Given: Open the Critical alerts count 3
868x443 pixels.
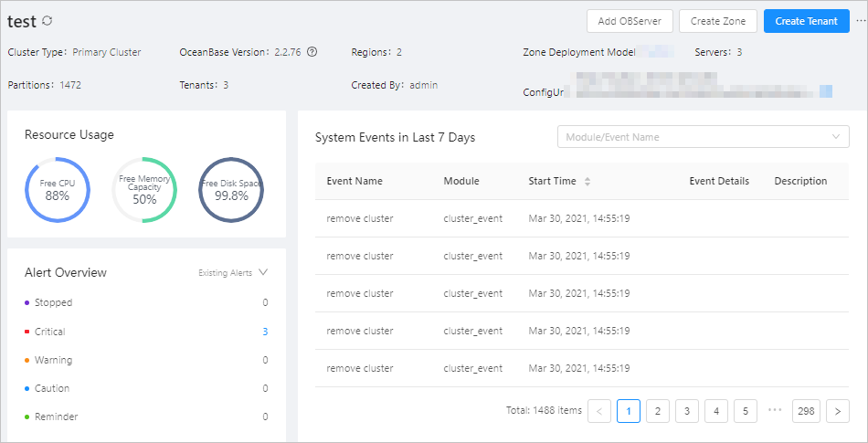Looking at the screenshot, I should (x=265, y=332).
